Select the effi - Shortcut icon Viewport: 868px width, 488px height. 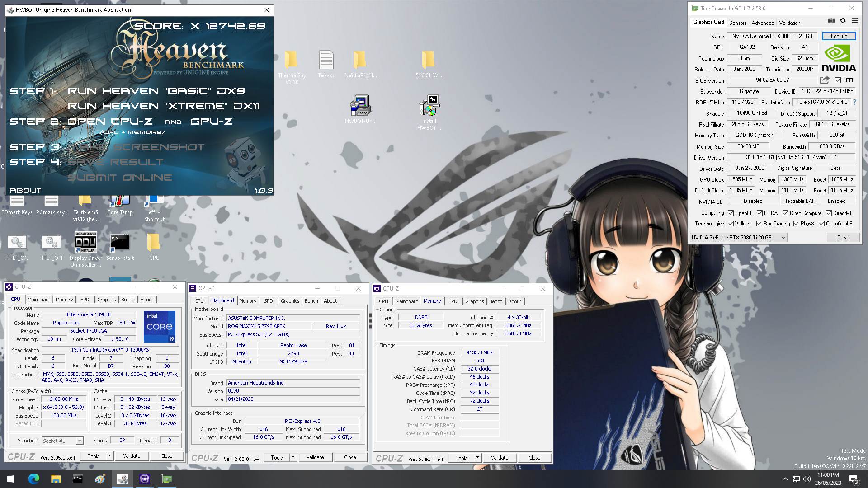(x=154, y=209)
